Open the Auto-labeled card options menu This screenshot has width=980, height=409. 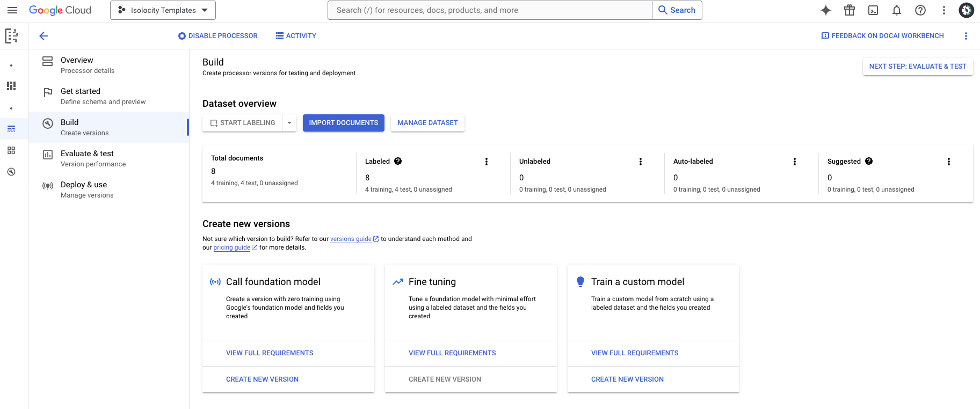[795, 162]
